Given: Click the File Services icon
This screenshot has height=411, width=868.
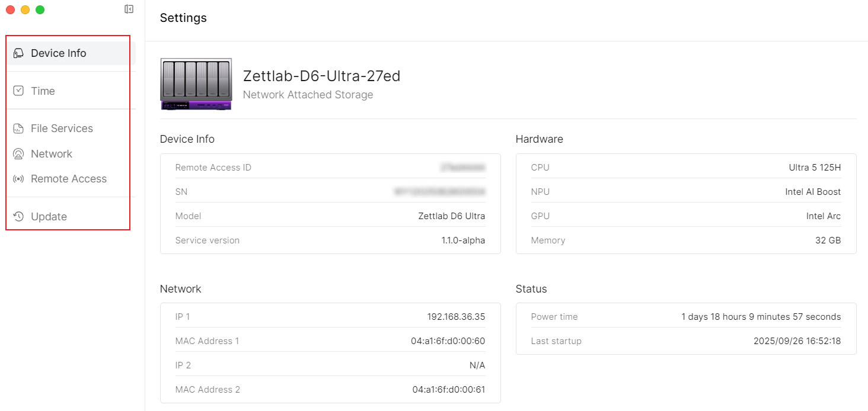Looking at the screenshot, I should (18, 129).
